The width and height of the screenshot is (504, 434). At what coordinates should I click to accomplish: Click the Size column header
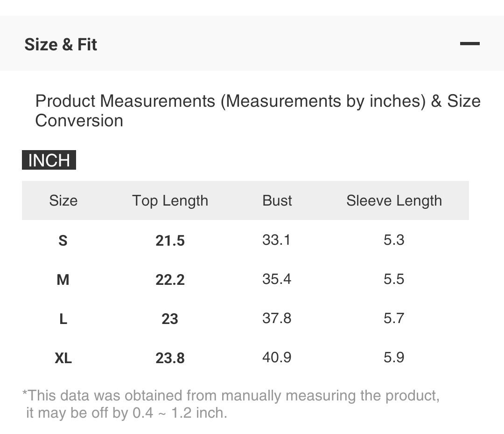click(x=63, y=200)
